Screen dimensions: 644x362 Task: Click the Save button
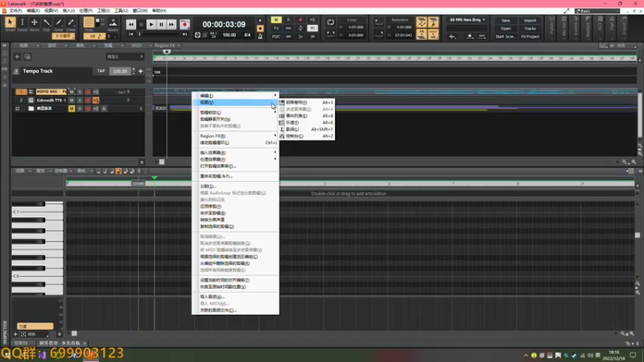(506, 21)
